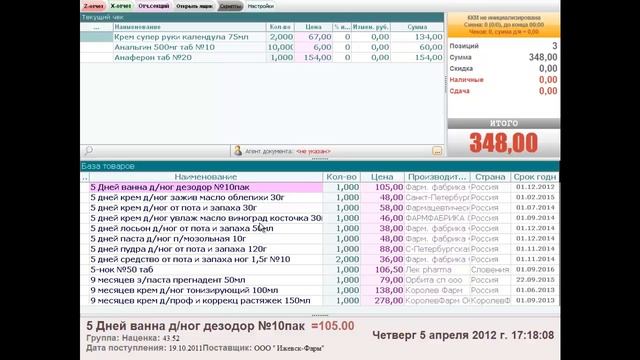Screen dimensions: 640x360
Task: Select '5 дней крем д/ног увлаж масло виноград' row
Action: 320,218
